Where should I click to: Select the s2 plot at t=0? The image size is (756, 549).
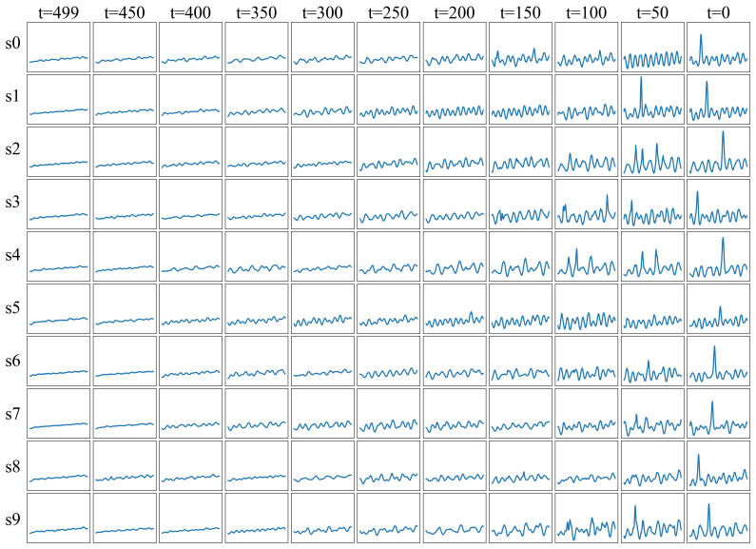718,152
